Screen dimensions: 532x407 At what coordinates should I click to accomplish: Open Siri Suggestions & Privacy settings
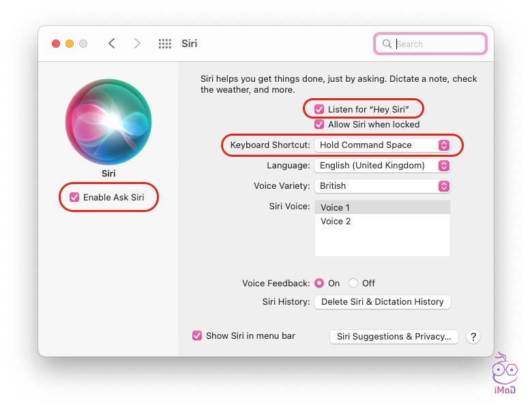pos(394,337)
